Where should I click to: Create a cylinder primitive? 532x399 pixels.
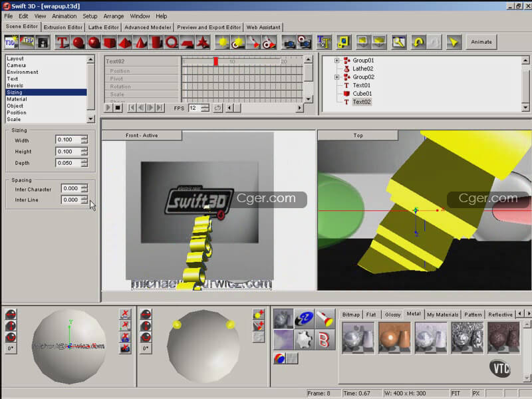coord(156,42)
